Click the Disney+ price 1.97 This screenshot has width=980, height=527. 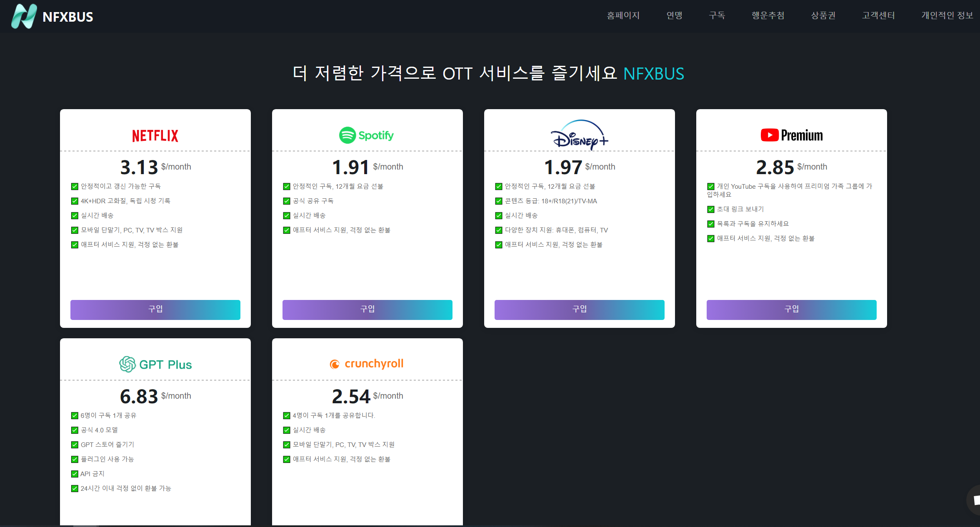pyautogui.click(x=563, y=167)
